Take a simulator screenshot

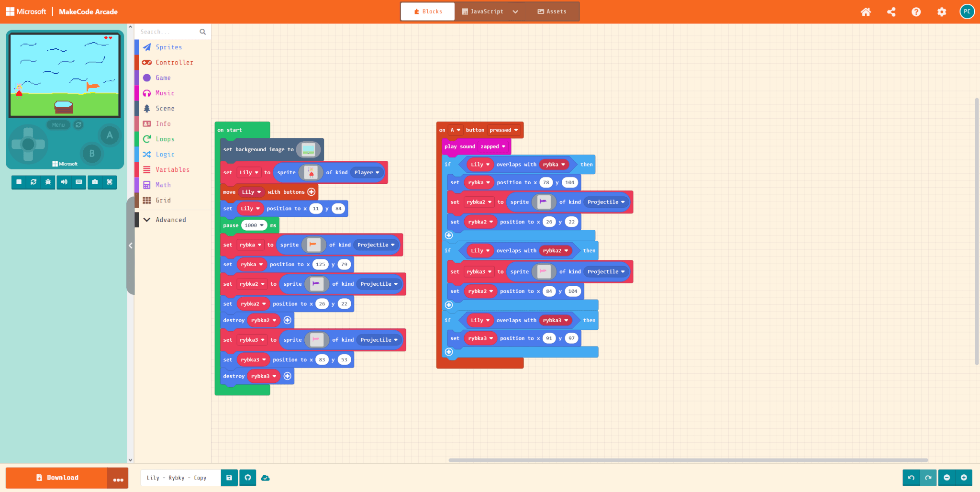click(95, 182)
